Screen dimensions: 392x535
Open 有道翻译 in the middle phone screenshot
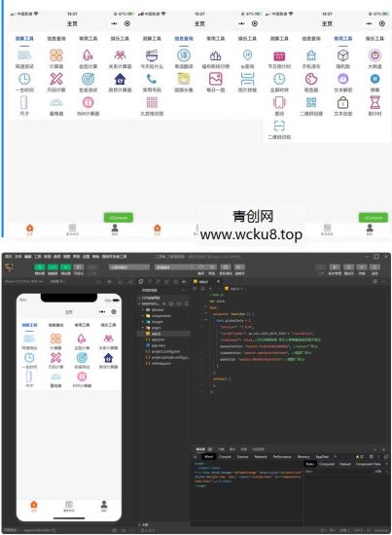[x=184, y=58]
